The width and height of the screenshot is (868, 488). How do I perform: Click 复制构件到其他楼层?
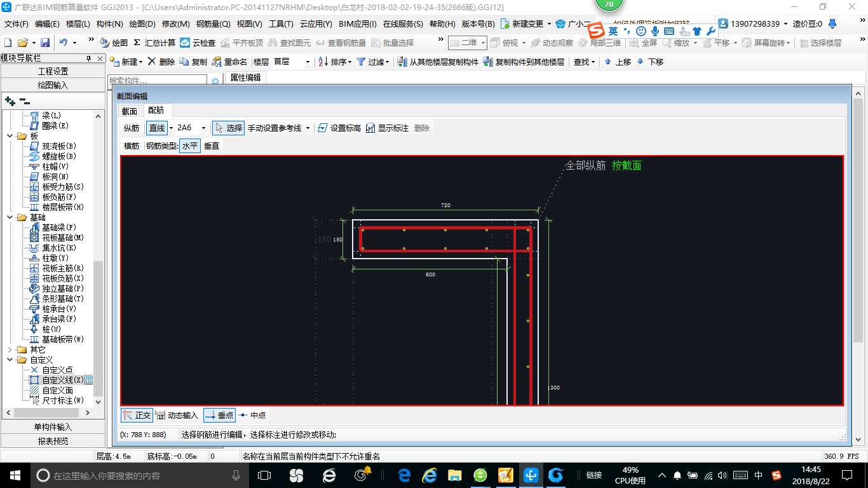(x=524, y=62)
